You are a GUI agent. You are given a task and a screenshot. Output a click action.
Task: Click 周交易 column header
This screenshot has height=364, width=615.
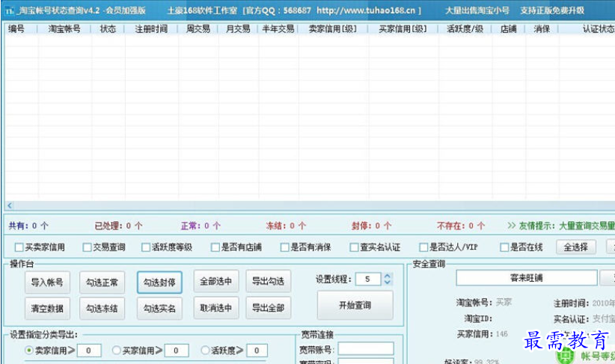(198, 28)
